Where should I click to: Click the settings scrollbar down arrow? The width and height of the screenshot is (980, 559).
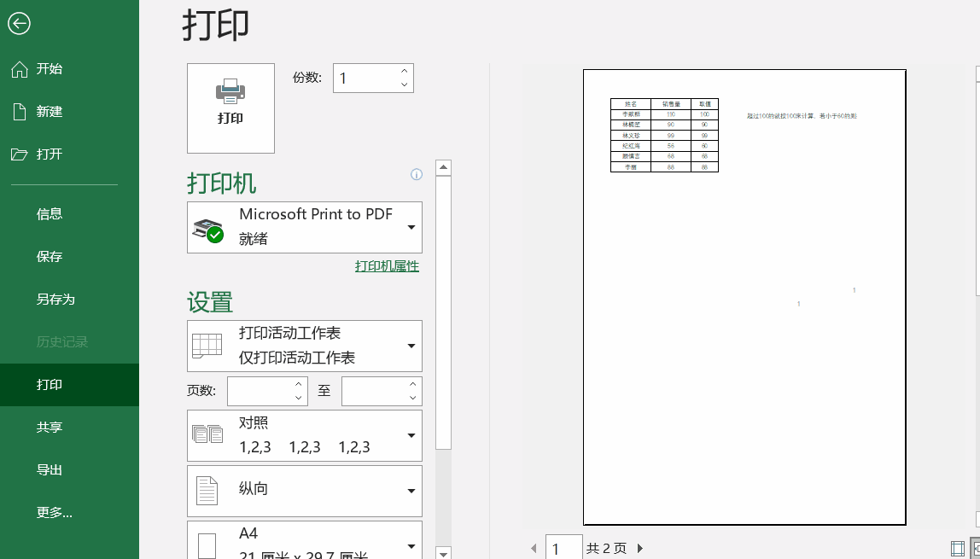443,553
